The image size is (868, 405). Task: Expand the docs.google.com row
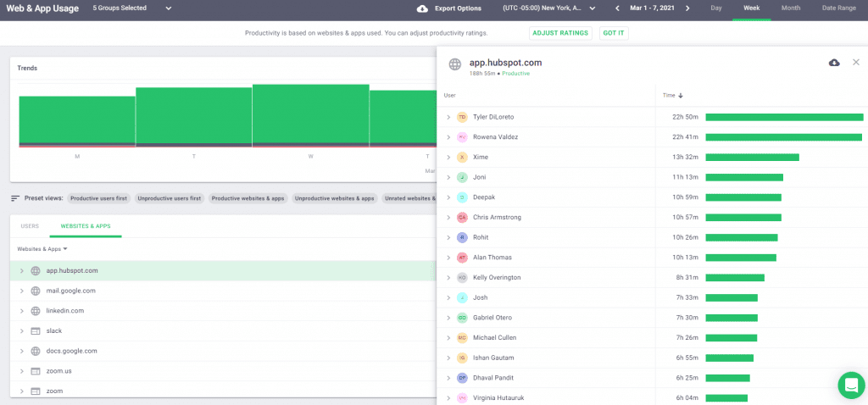pos(21,351)
